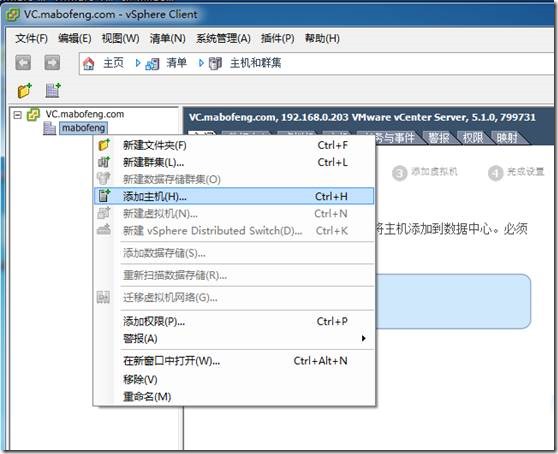
Task: Choose 重命名(M) from context menu
Action: point(234,396)
